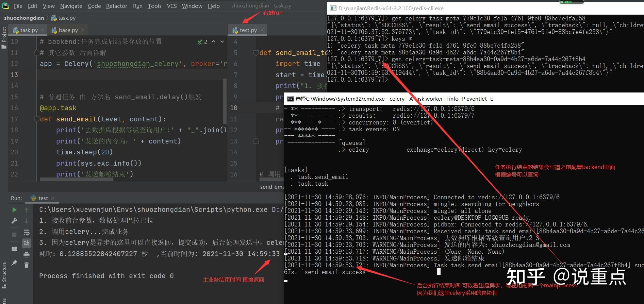Viewport: 644px width, 304px height.
Task: Switch to the test.py editor tab
Action: tap(248, 30)
